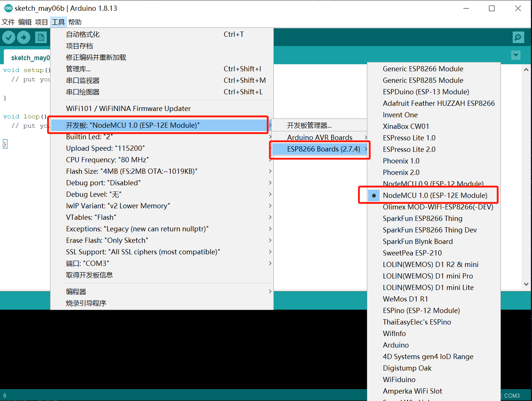Click the Upload arrow toolbar icon
Image resolution: width=532 pixels, height=401 pixels.
pos(24,37)
